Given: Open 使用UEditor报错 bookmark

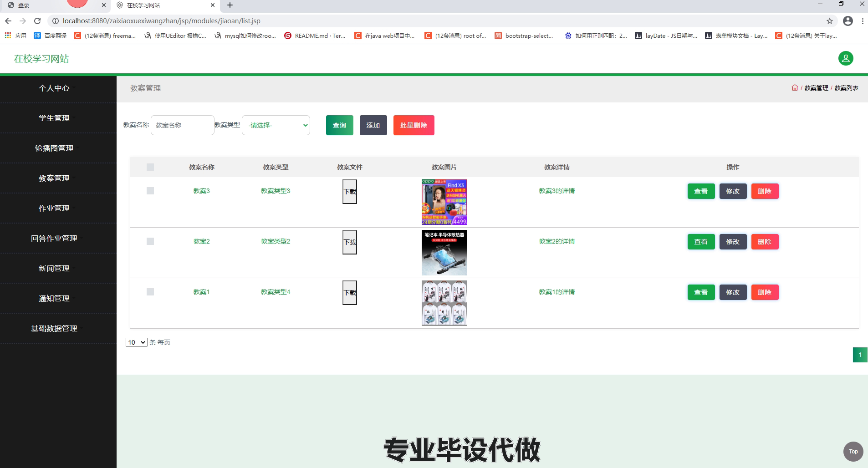Looking at the screenshot, I should point(175,36).
